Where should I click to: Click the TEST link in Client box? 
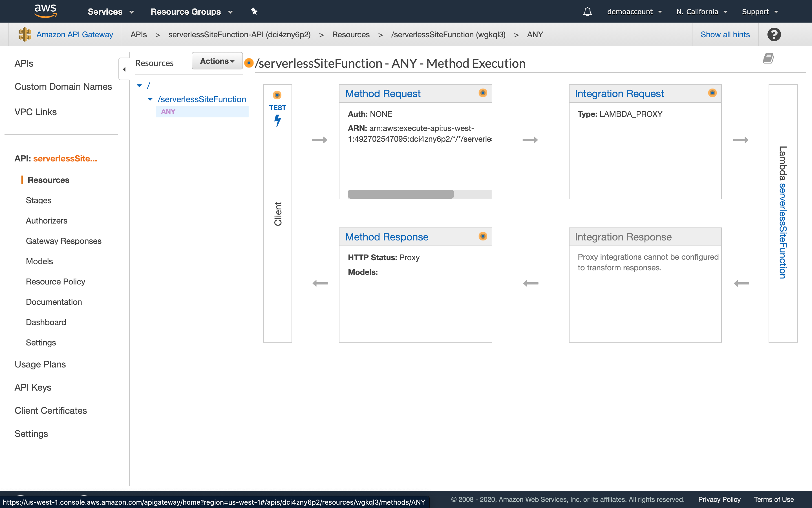click(277, 108)
